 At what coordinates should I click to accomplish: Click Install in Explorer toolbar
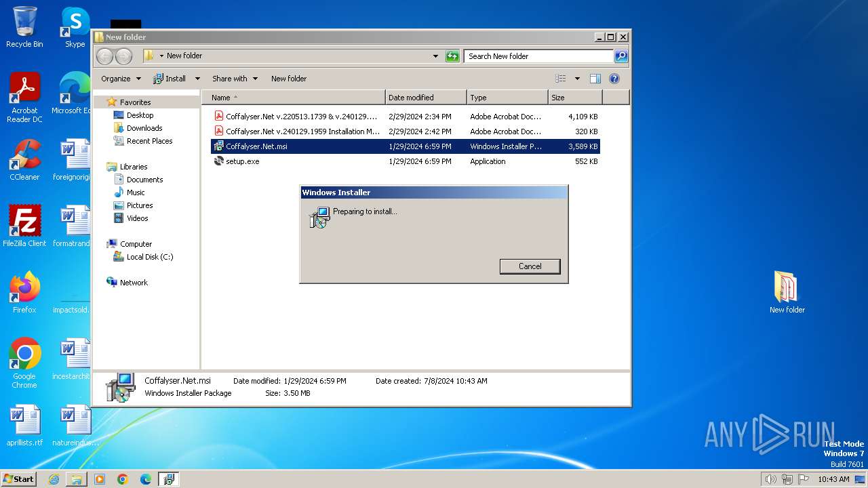click(x=170, y=79)
